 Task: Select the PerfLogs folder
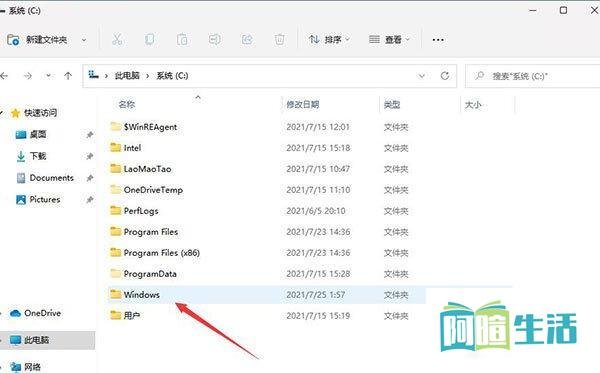pos(141,211)
